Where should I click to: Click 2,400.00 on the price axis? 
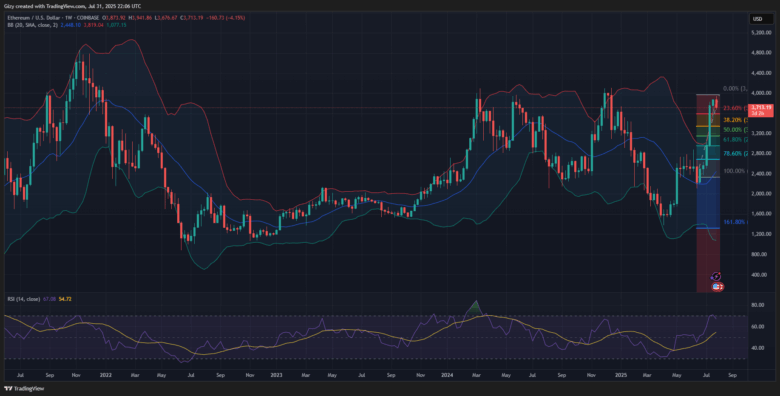point(761,174)
